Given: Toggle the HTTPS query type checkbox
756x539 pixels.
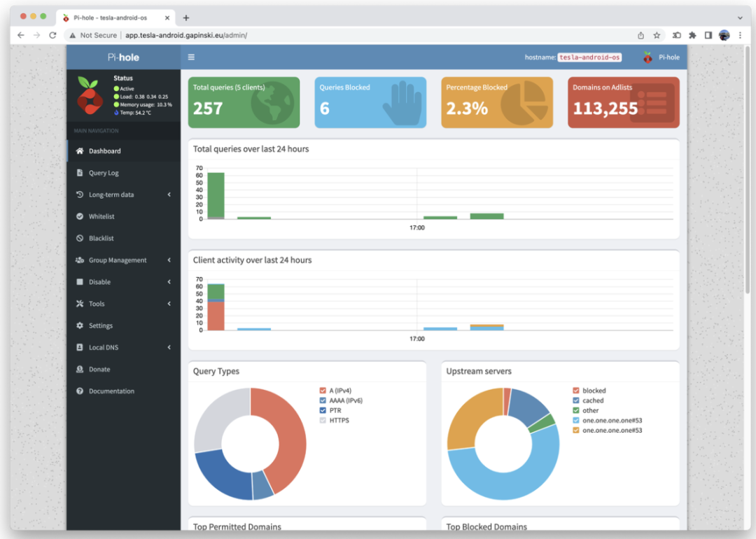Looking at the screenshot, I should [x=323, y=421].
